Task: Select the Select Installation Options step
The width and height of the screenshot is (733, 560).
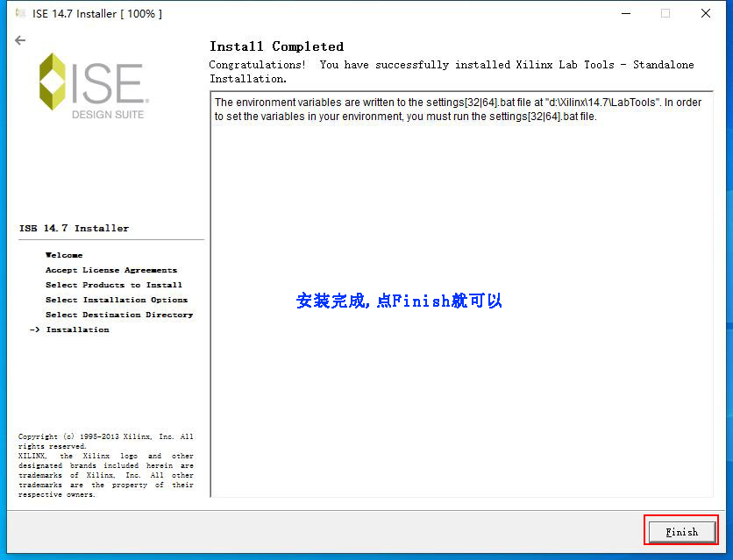Action: [x=116, y=300]
